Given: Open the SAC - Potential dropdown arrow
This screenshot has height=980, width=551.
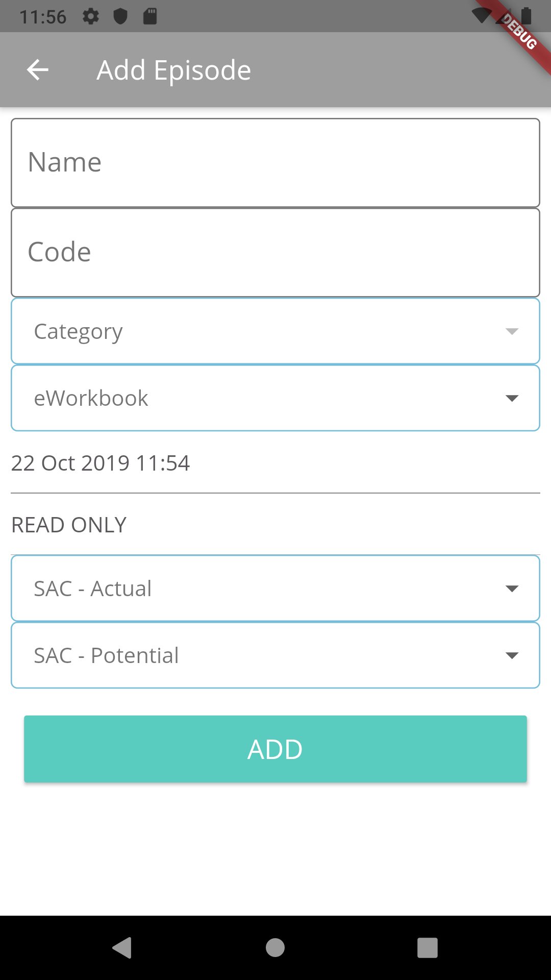Looking at the screenshot, I should click(x=512, y=655).
